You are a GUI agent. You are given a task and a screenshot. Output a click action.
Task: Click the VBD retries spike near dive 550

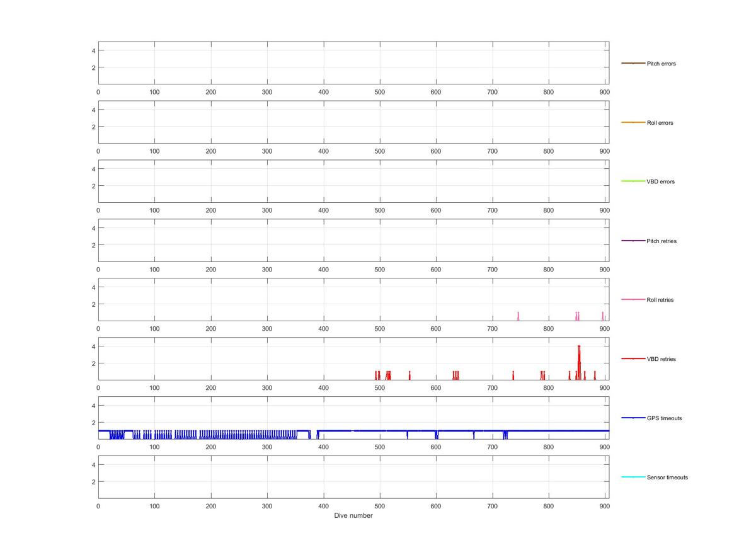click(409, 375)
